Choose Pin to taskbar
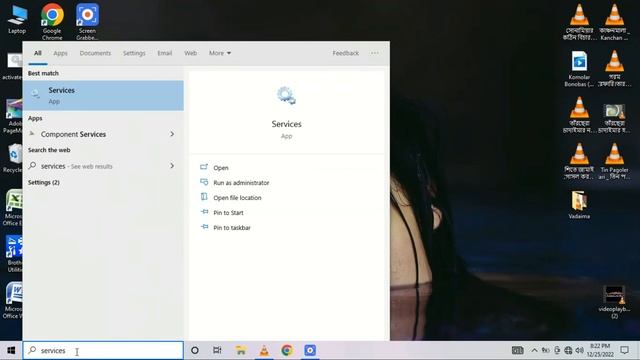This screenshot has height=360, width=640. (x=232, y=228)
